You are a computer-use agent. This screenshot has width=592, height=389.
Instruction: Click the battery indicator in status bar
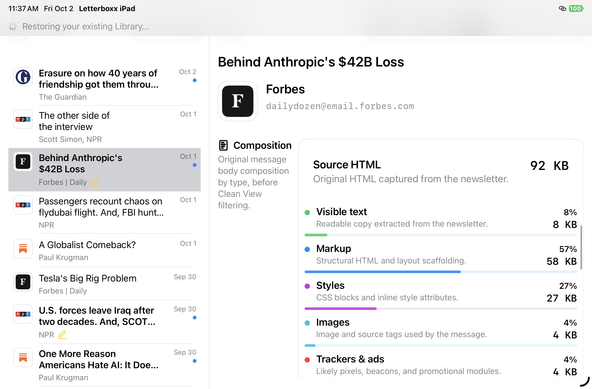coord(576,8)
